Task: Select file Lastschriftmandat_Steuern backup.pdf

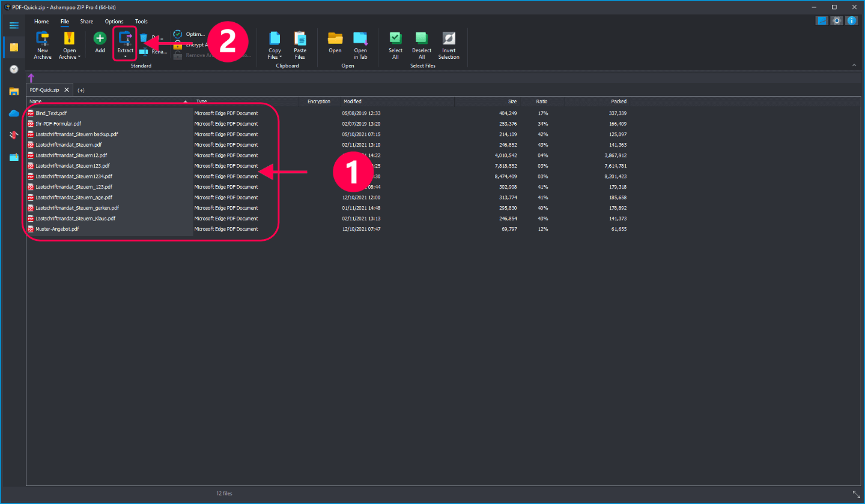Action: pos(77,134)
